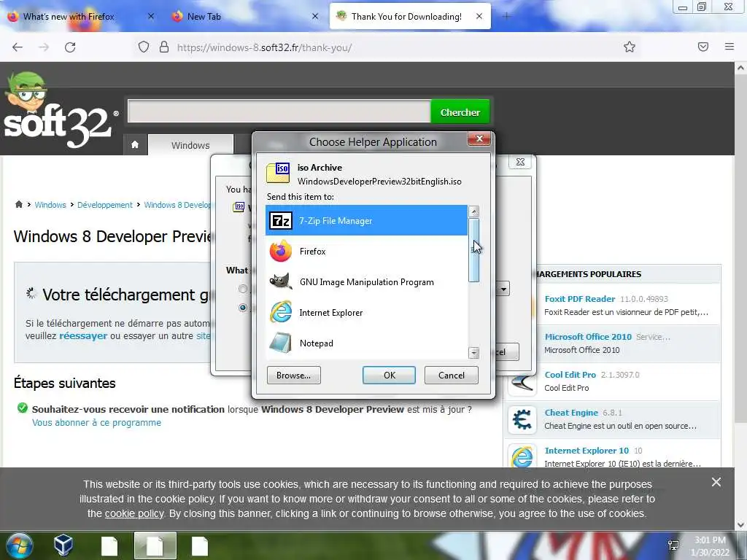Open Windows Start button
This screenshot has height=560, width=747.
(x=19, y=545)
